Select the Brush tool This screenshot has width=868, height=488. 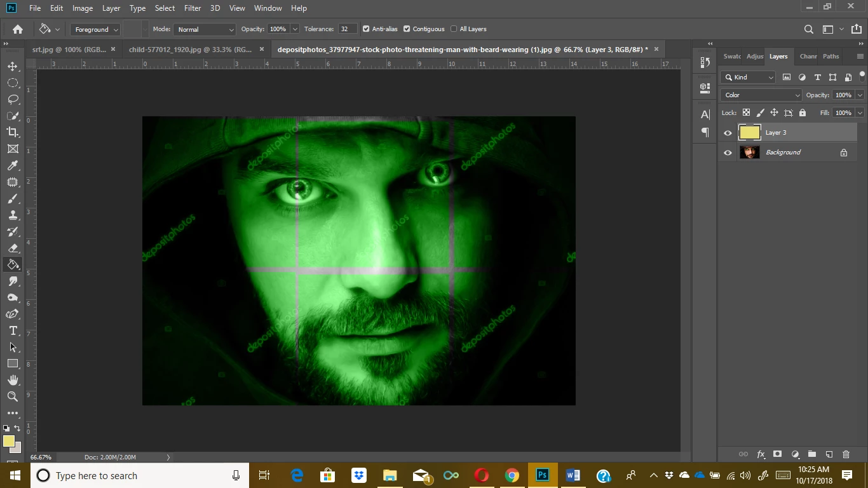point(13,198)
